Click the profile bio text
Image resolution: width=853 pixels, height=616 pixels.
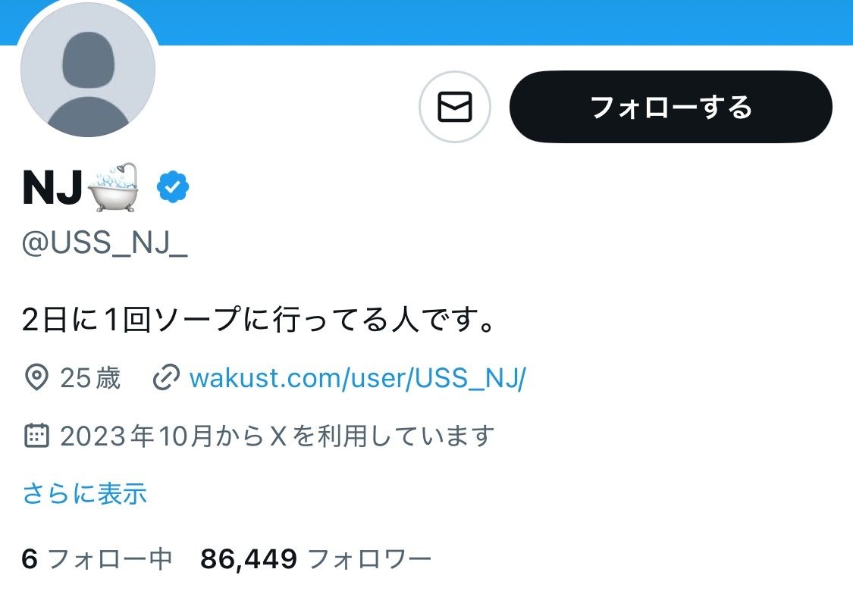pos(258,319)
